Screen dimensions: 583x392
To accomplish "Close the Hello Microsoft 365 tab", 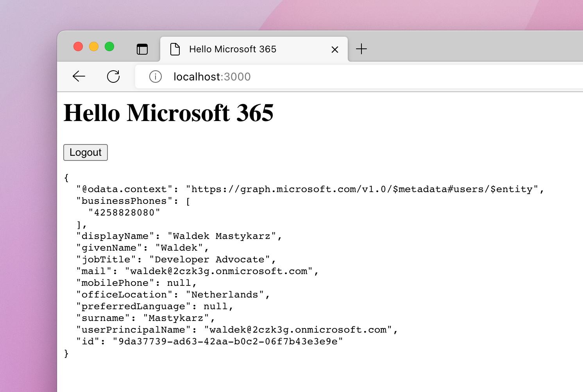I will tap(334, 49).
